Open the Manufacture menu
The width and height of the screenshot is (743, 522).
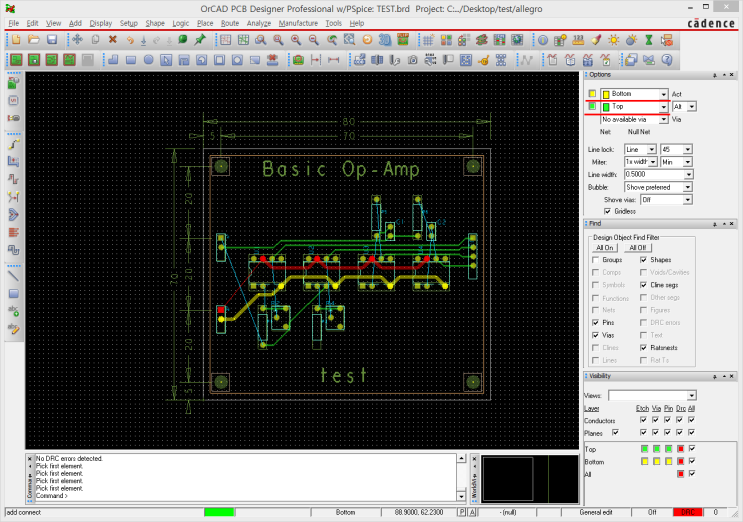298,23
